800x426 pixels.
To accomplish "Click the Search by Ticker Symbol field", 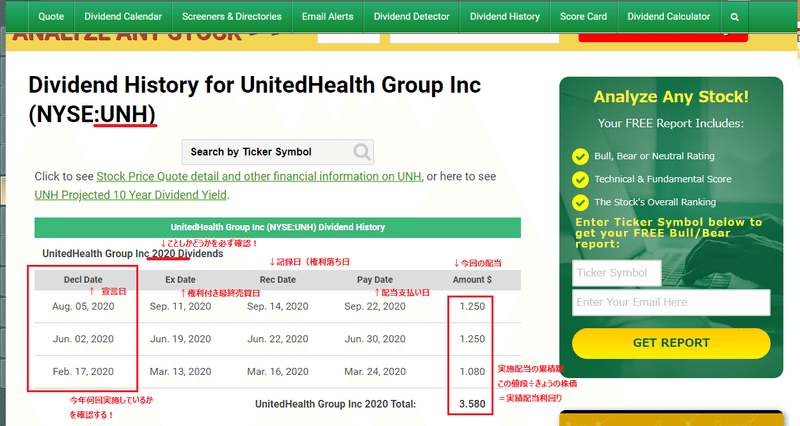I will [x=277, y=152].
